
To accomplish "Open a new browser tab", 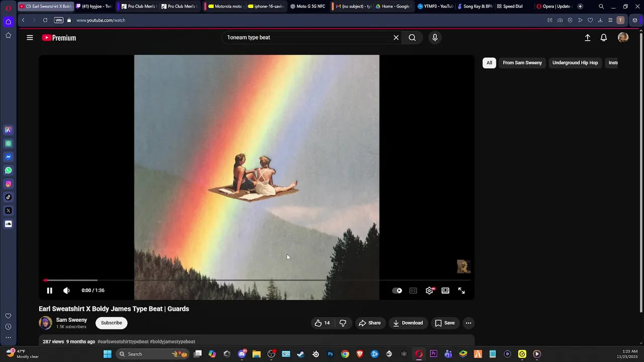I will click(x=580, y=7).
